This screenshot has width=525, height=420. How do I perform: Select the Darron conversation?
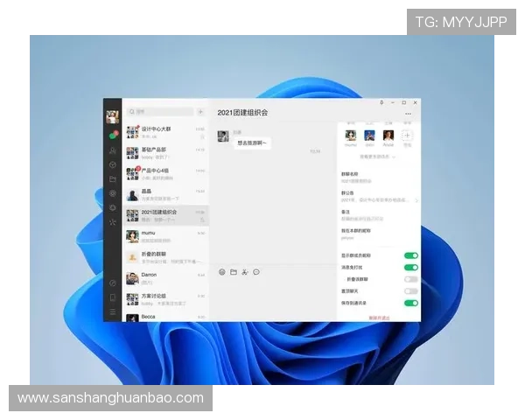coord(165,279)
